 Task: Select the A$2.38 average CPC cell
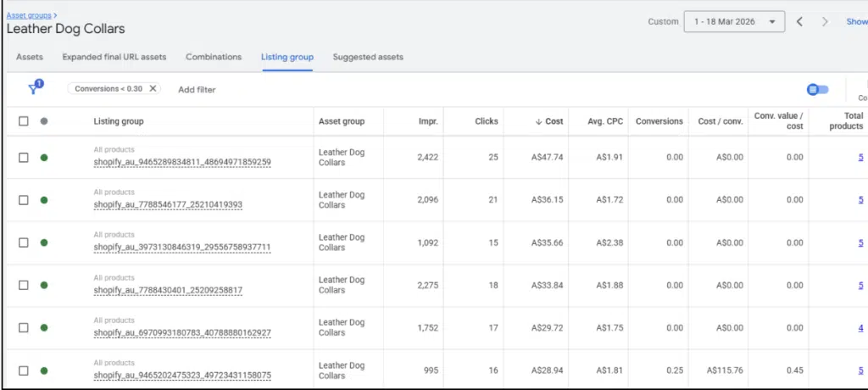[x=609, y=242]
